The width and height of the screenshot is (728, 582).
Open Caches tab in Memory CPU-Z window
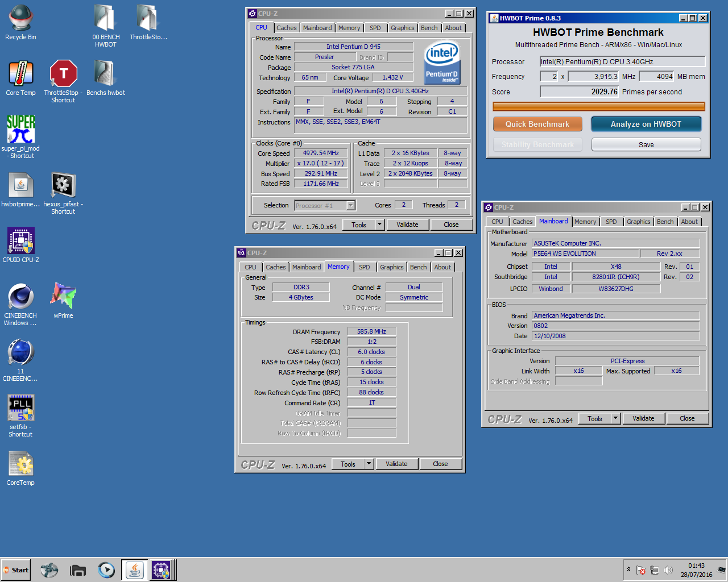276,267
